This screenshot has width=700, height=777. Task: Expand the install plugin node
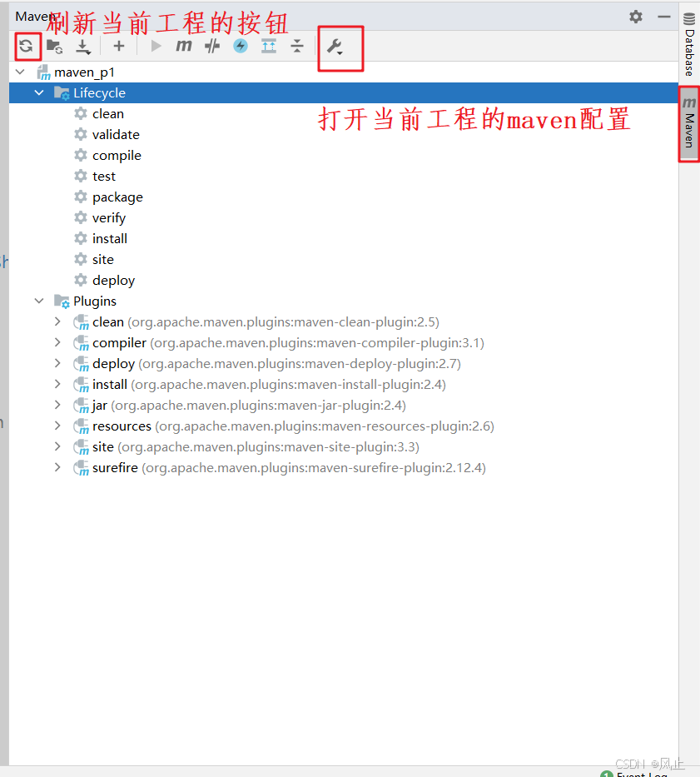click(58, 384)
